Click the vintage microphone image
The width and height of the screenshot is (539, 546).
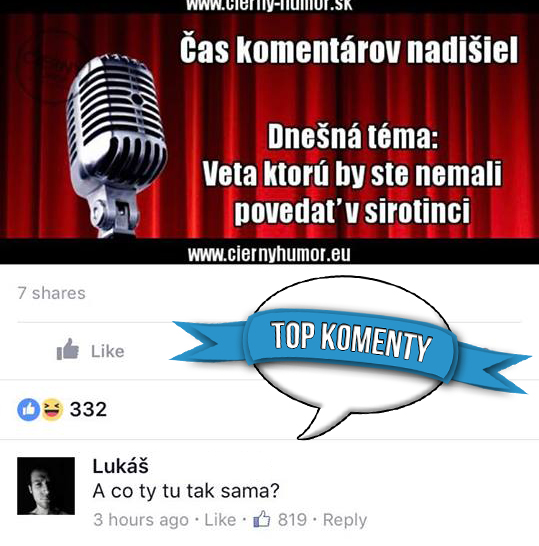click(116, 146)
